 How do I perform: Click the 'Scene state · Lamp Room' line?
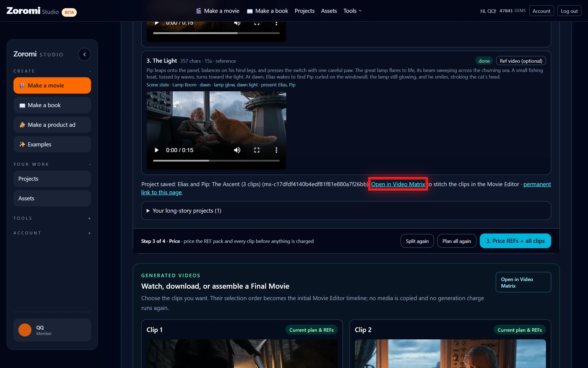(221, 85)
